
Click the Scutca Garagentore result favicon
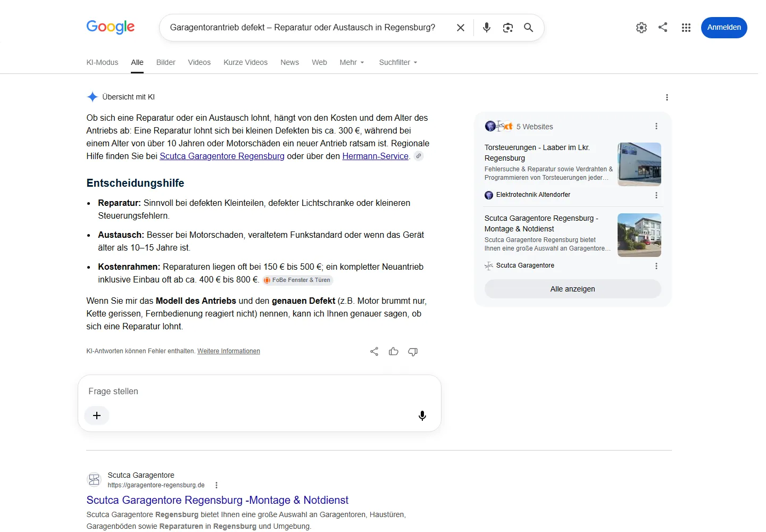click(94, 479)
